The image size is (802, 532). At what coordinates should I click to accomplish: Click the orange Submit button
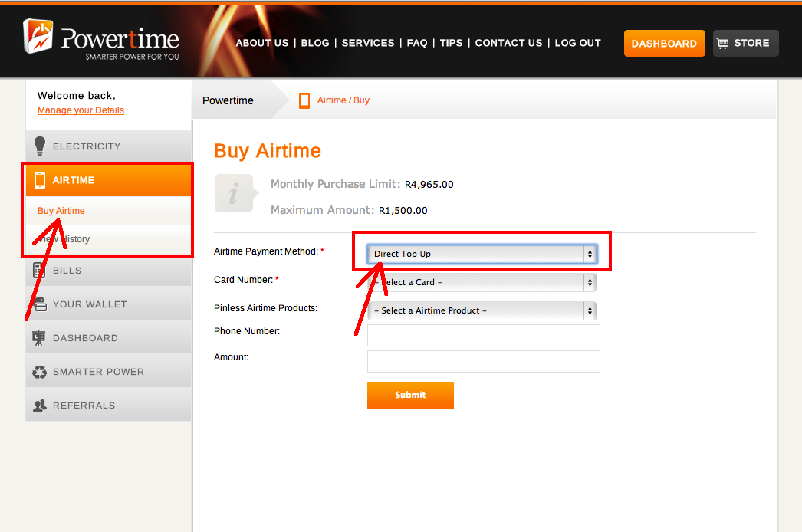point(410,395)
